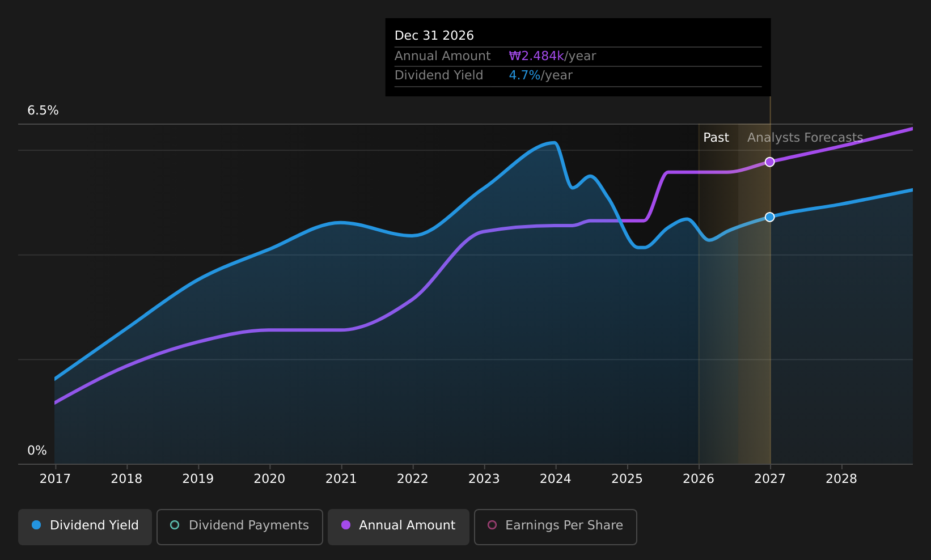
Task: Toggle the Annual Amount legend series
Action: pyautogui.click(x=399, y=527)
